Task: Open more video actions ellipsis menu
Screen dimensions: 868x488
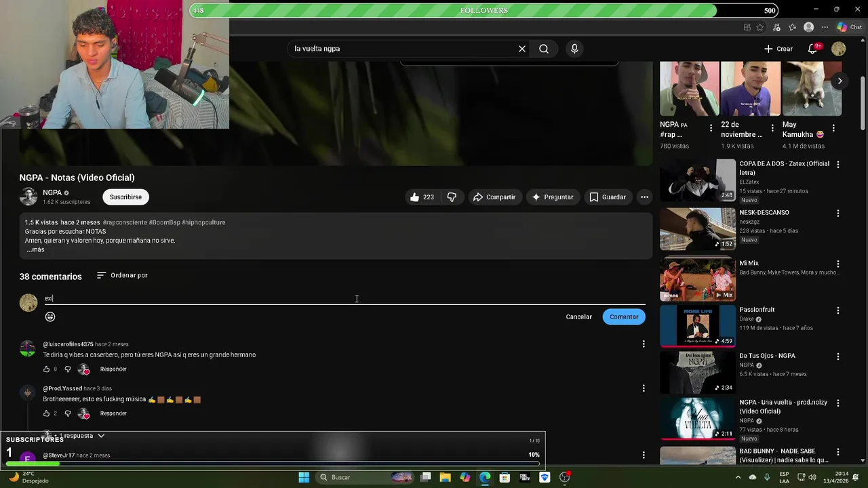Action: (x=644, y=197)
